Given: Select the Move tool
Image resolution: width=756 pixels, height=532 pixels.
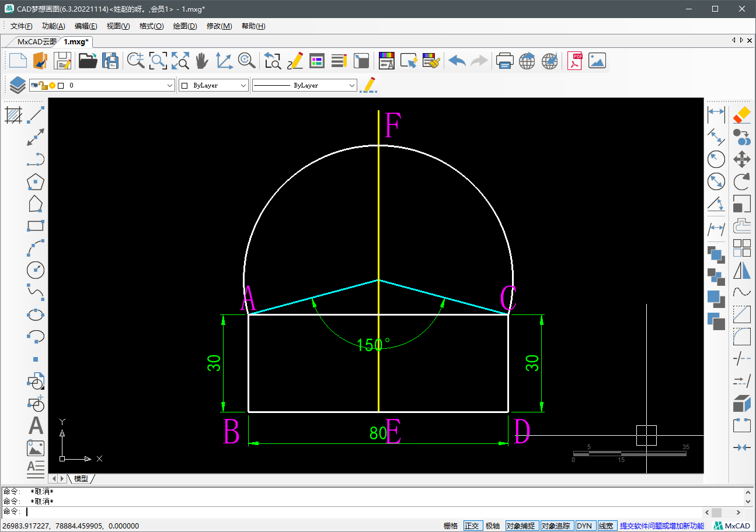Looking at the screenshot, I should click(741, 159).
